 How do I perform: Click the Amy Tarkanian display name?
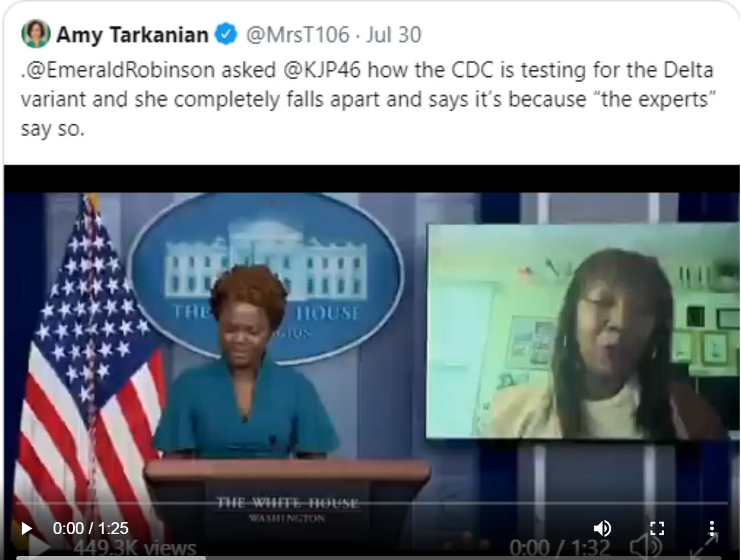[132, 35]
